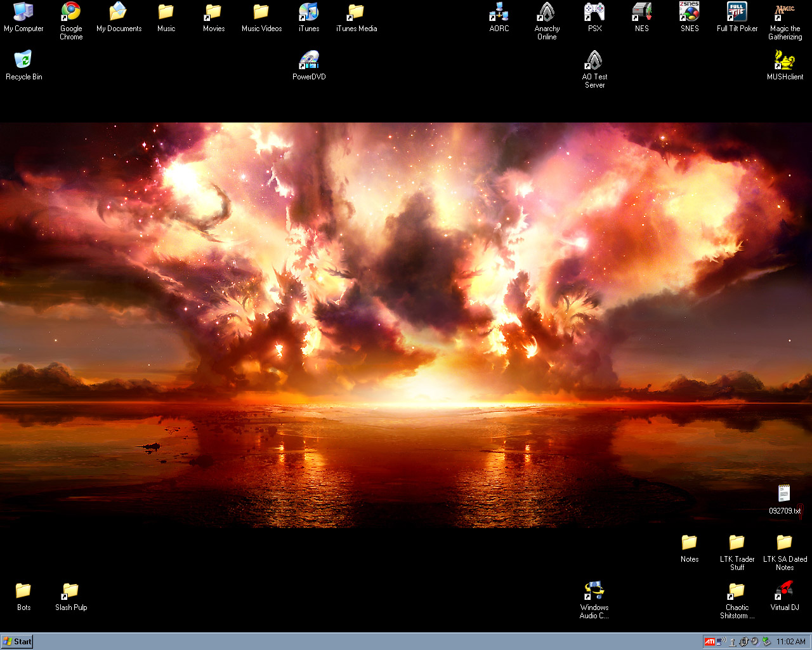Image resolution: width=812 pixels, height=650 pixels.
Task: Open the Google Chrome shortcut
Action: (70, 12)
